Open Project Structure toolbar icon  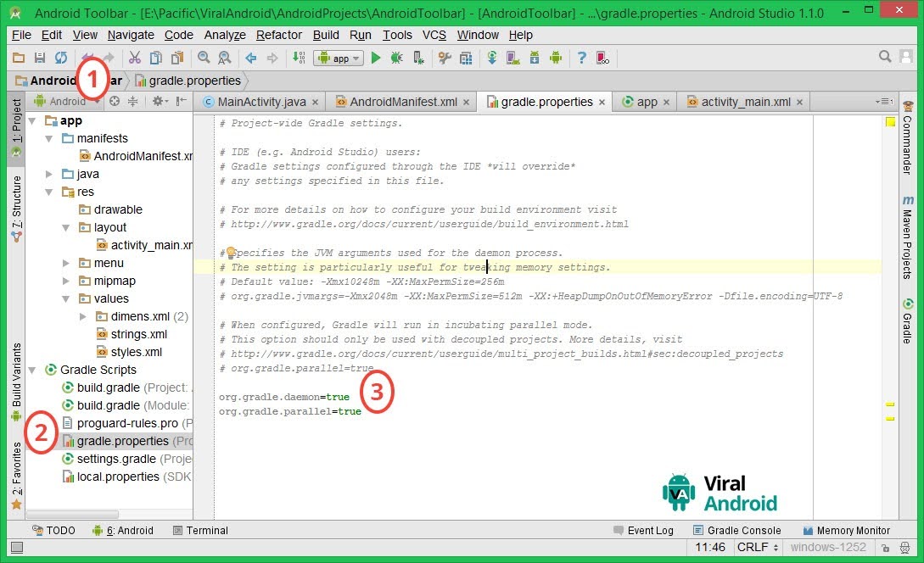(466, 58)
